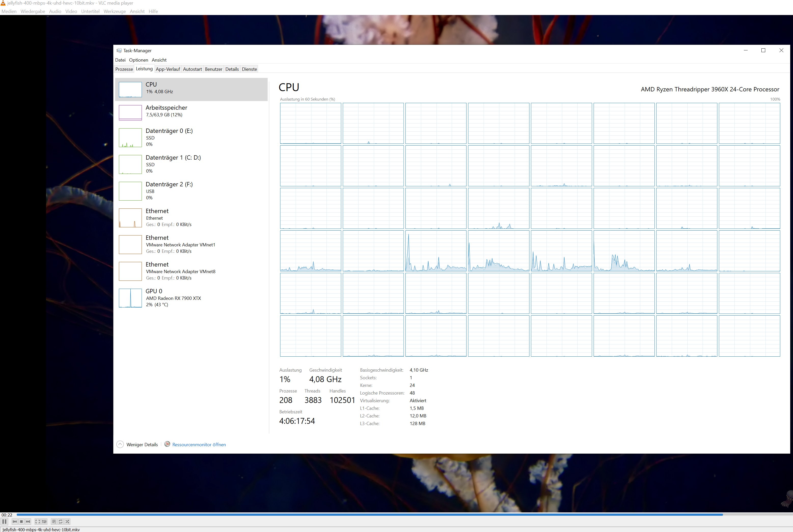Show the VLC playlist
This screenshot has height=532, width=793.
[x=54, y=522]
